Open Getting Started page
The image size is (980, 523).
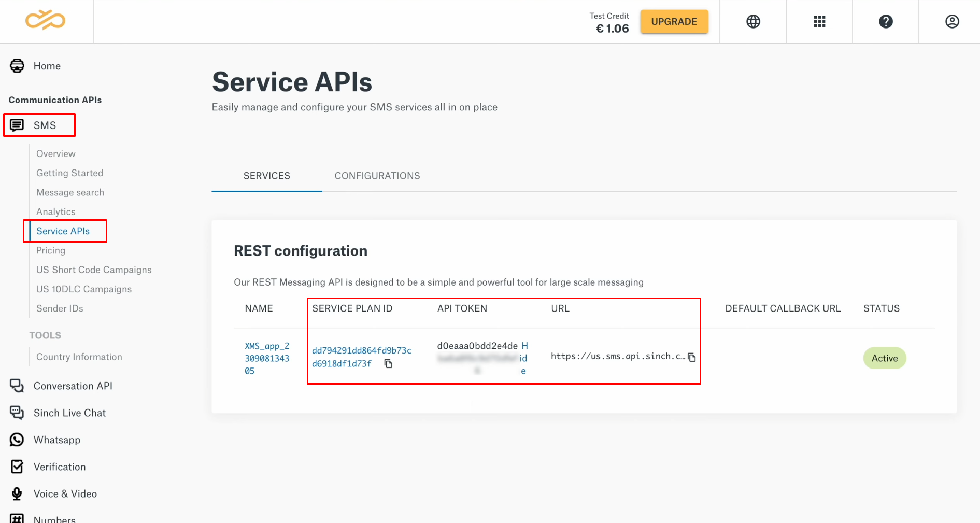[x=70, y=173]
